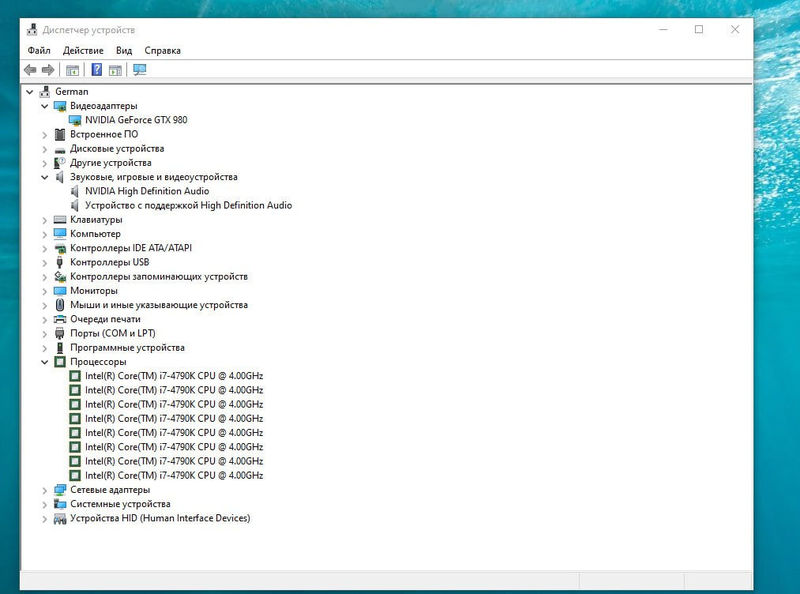The height and width of the screenshot is (594, 800).
Task: Click the Компьютер monitor icon
Action: (x=60, y=234)
